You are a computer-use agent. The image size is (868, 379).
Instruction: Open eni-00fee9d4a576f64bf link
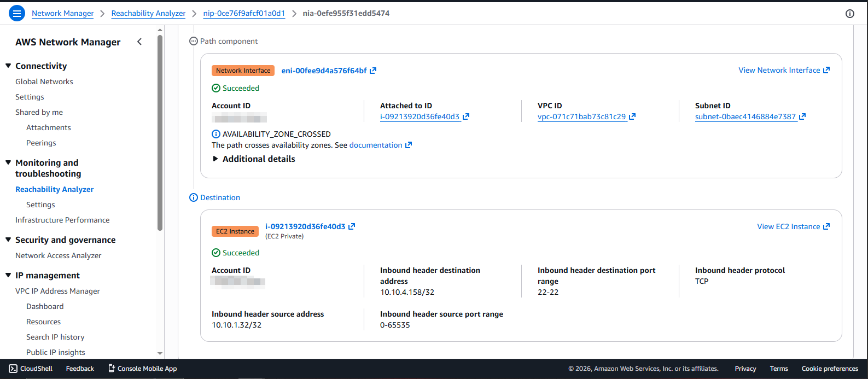(324, 71)
